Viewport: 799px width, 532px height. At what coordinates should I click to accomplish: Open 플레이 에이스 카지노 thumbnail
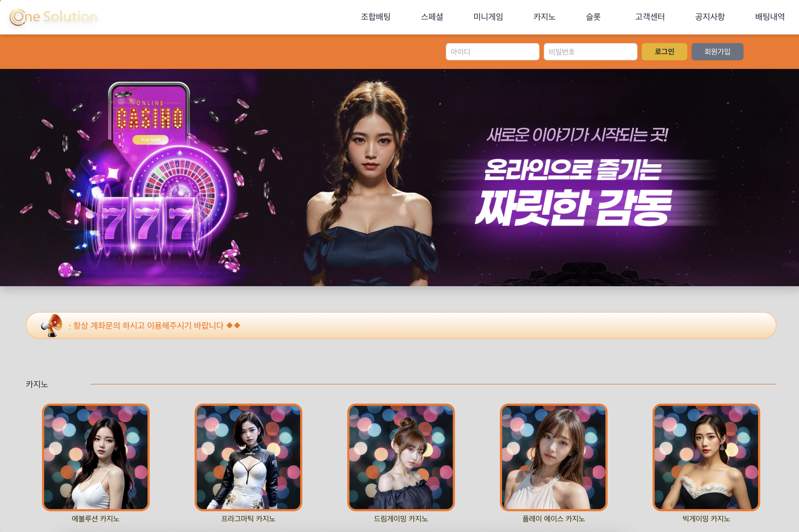[553, 457]
